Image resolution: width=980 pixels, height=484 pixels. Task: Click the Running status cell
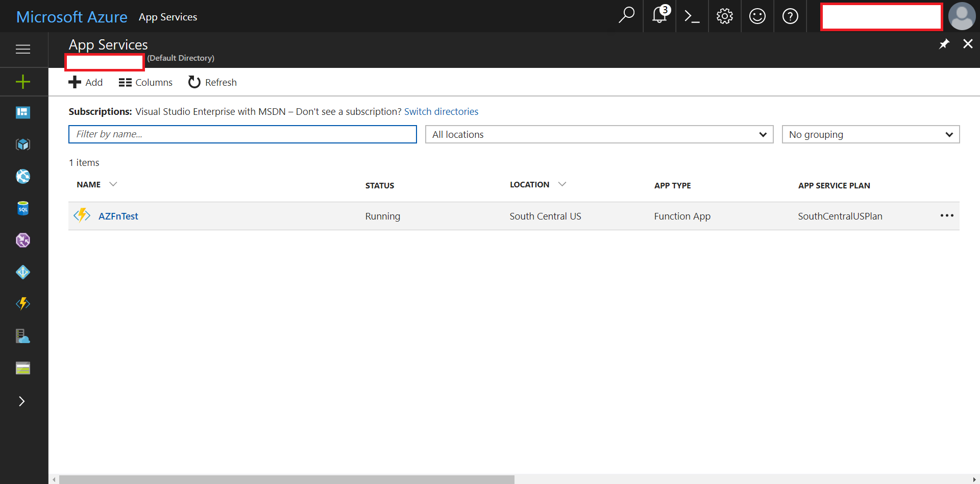[382, 216]
